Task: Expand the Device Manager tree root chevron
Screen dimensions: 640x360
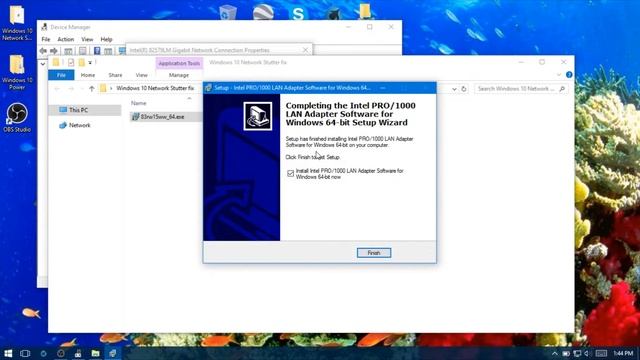Action: (x=42, y=64)
